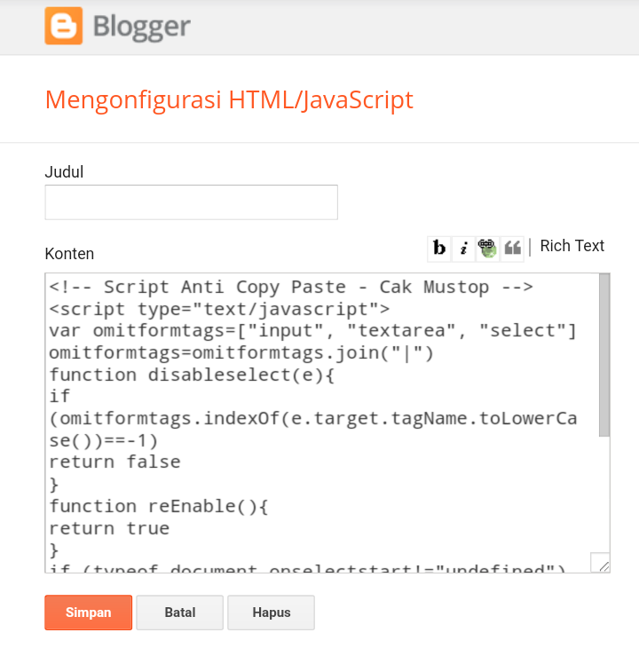Delete the widget with the Hapus button
Image resolution: width=639 pixels, height=672 pixels.
tap(271, 613)
